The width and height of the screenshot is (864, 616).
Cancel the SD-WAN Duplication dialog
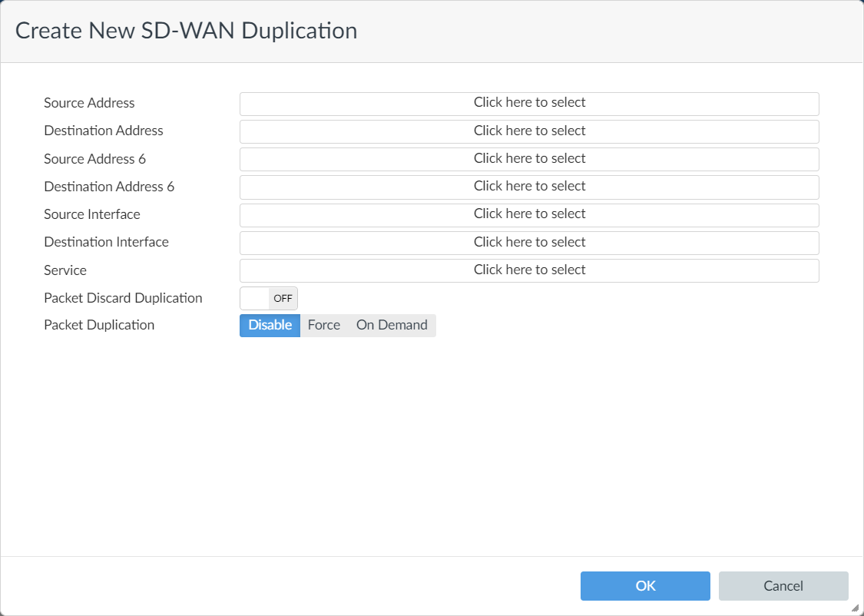(x=783, y=586)
